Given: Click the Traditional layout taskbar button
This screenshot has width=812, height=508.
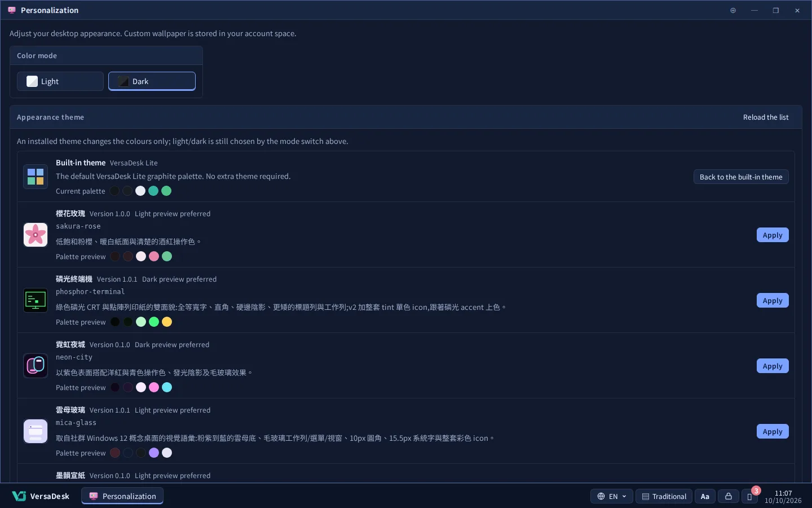Looking at the screenshot, I should 664,497.
